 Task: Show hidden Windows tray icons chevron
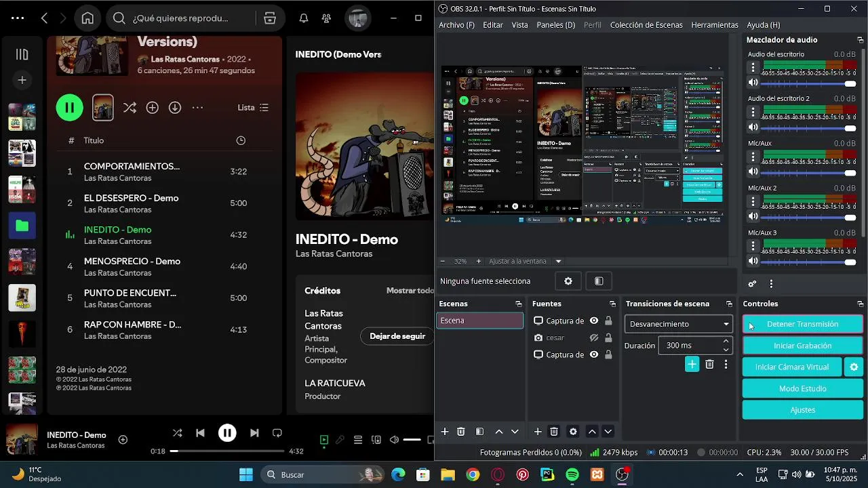pos(740,474)
